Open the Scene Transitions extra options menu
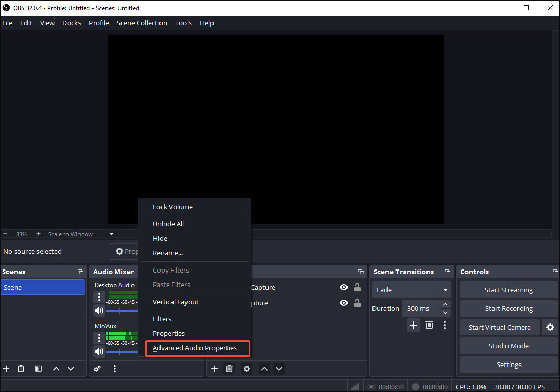Viewport: 560px width, 392px height. pyautogui.click(x=445, y=325)
